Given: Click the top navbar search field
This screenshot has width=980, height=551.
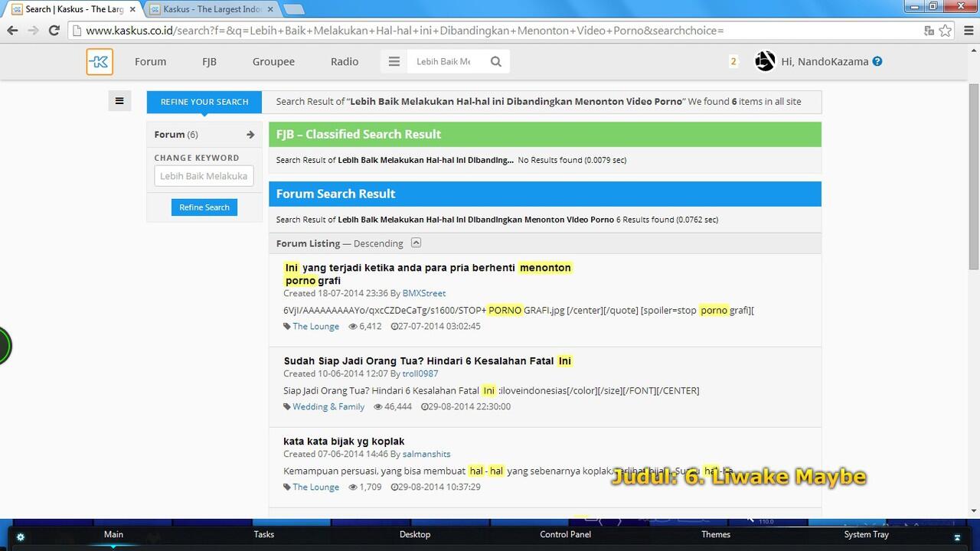Looking at the screenshot, I should tap(445, 61).
